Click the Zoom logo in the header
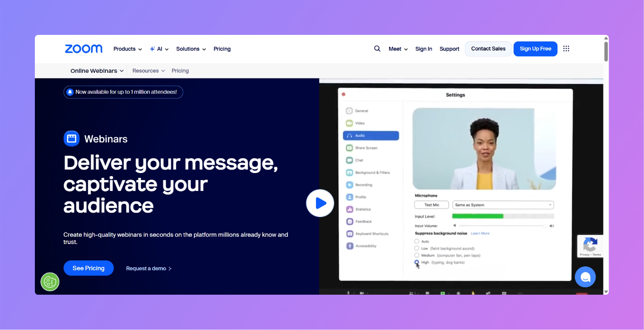 tap(84, 49)
